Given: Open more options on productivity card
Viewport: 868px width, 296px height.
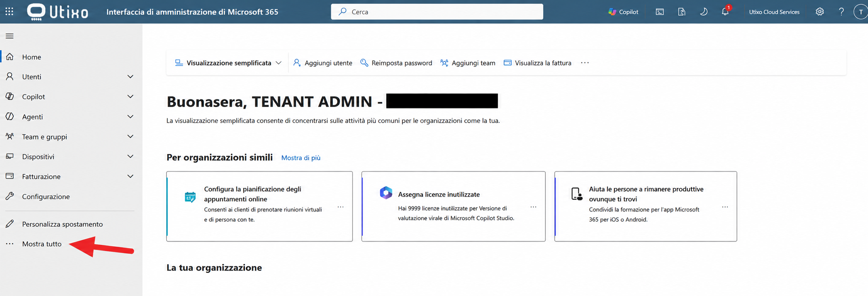Looking at the screenshot, I should tap(725, 207).
